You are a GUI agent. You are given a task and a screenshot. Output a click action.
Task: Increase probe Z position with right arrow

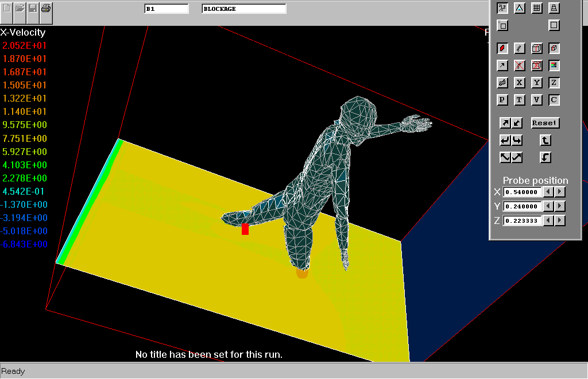coord(560,221)
